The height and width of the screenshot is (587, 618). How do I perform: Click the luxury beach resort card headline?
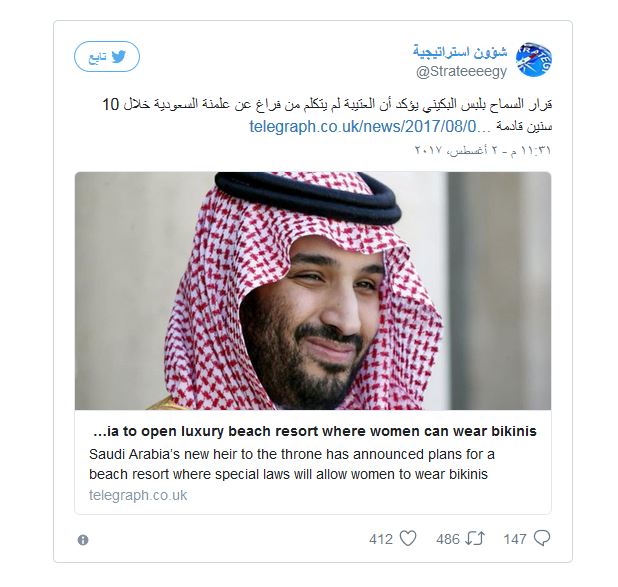(314, 431)
